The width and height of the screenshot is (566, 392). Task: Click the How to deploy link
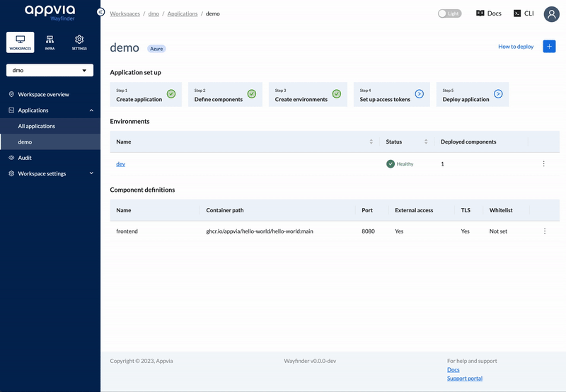pos(516,47)
